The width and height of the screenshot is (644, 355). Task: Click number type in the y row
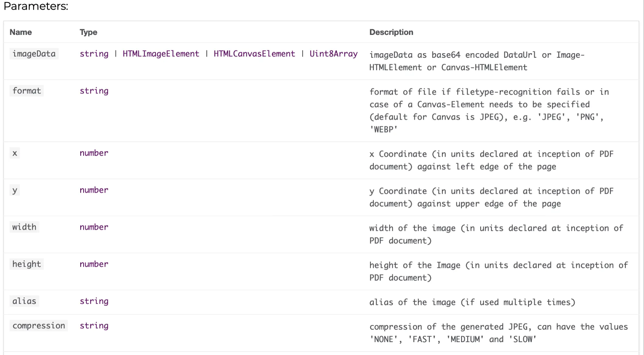(x=94, y=190)
